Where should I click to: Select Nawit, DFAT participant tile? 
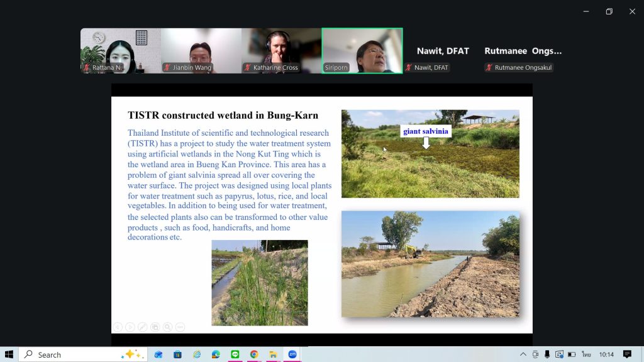coord(443,51)
